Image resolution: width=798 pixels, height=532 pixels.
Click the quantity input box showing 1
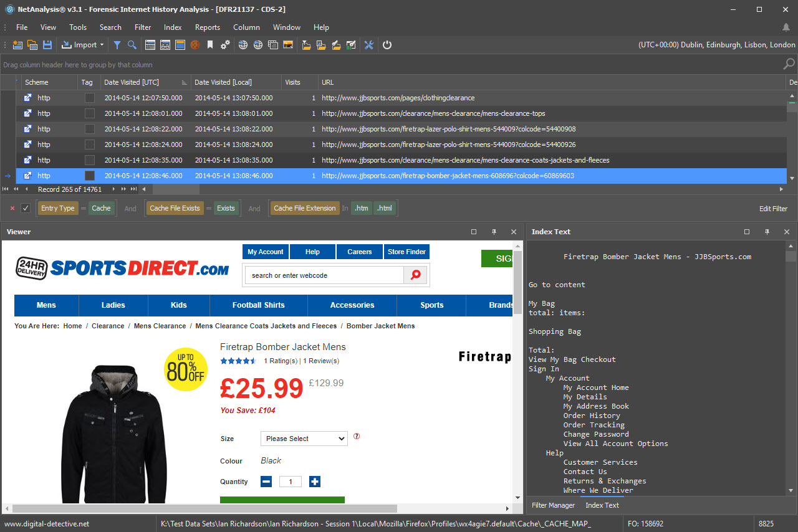pyautogui.click(x=291, y=482)
